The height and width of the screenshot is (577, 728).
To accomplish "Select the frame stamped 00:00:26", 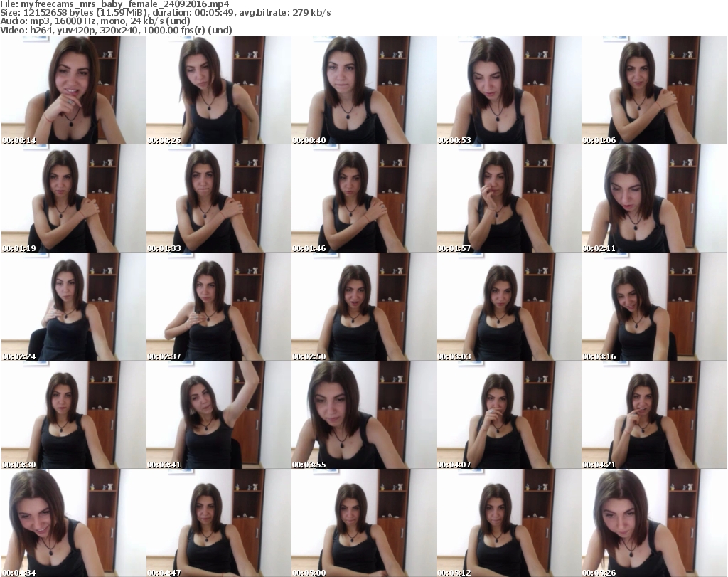I will tap(218, 91).
